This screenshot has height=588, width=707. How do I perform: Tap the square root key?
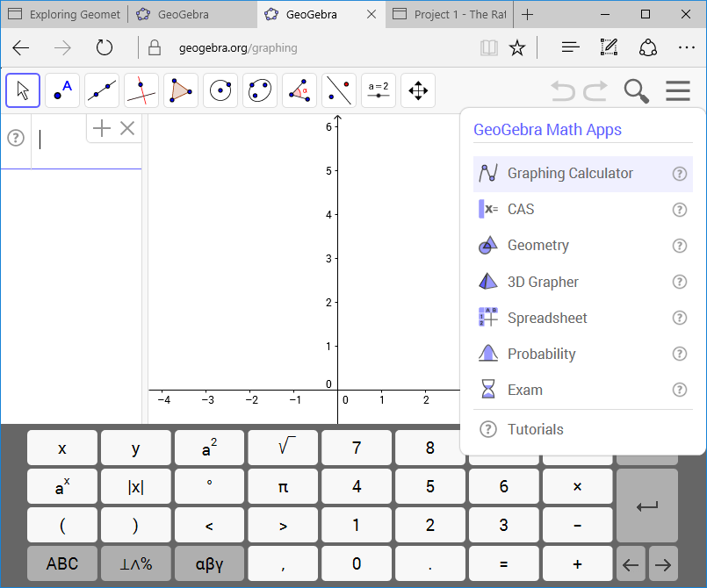point(283,448)
